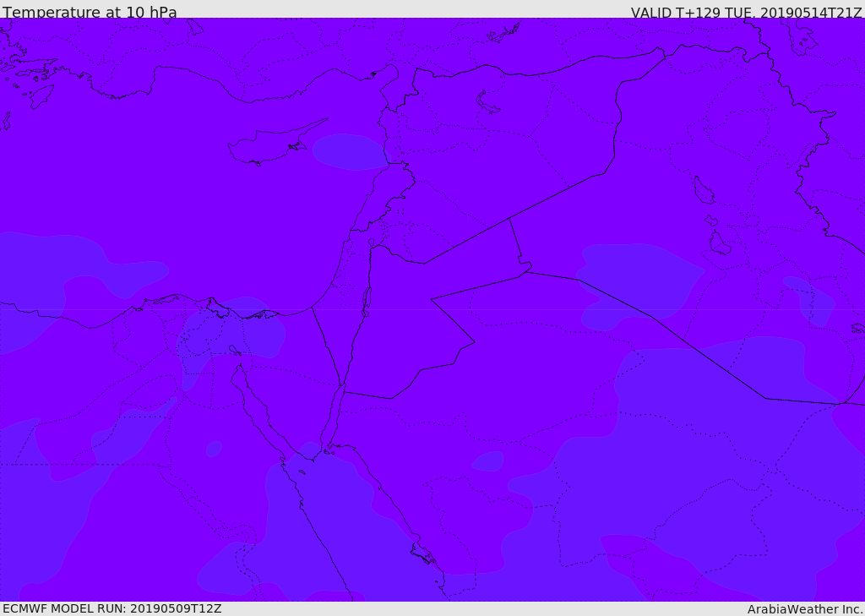Click the 'ArabiaWeather Inc.' credit text

coord(805,609)
